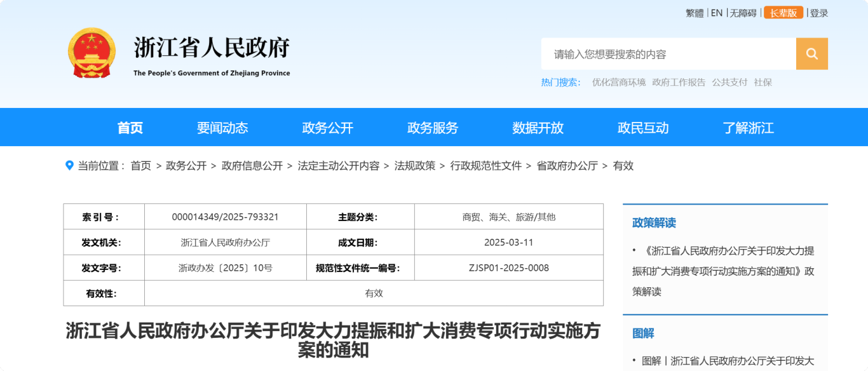Viewport: 868px width, 371px height.
Task: Click the 有效性 label cell
Action: tap(104, 293)
